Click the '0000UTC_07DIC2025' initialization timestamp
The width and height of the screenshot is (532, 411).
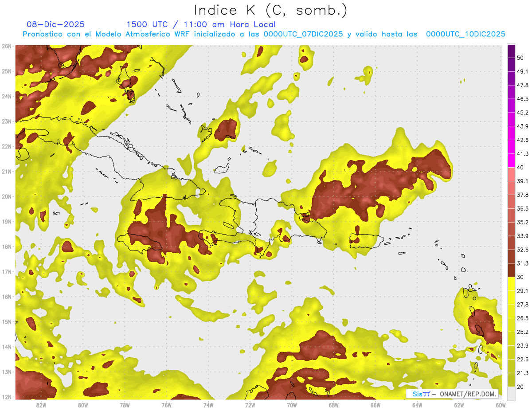click(x=303, y=34)
